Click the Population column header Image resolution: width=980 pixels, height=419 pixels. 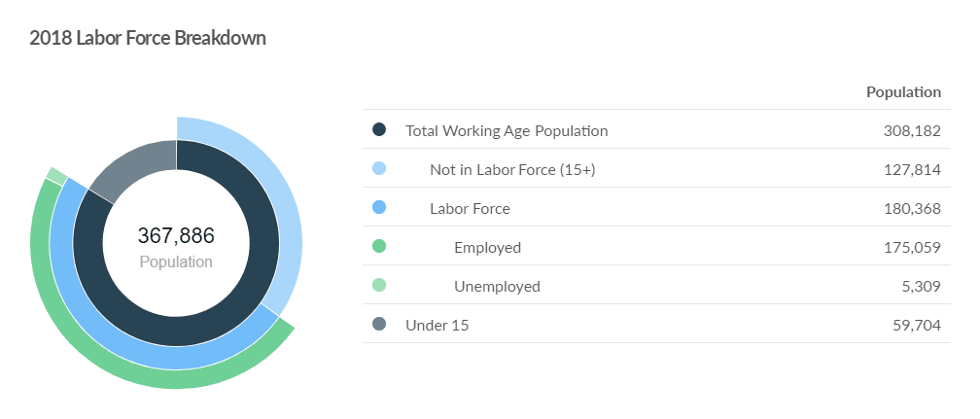coord(903,92)
